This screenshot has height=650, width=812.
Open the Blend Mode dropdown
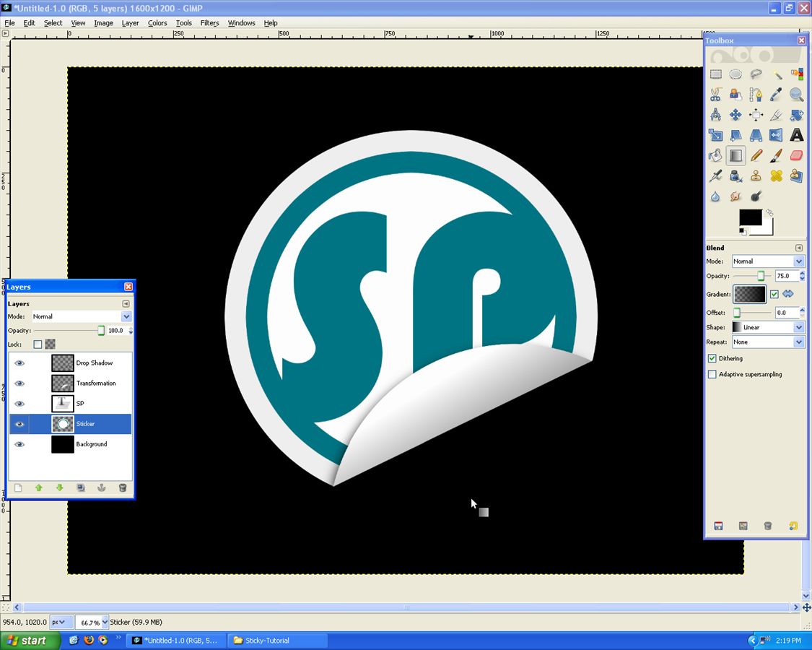pos(767,261)
